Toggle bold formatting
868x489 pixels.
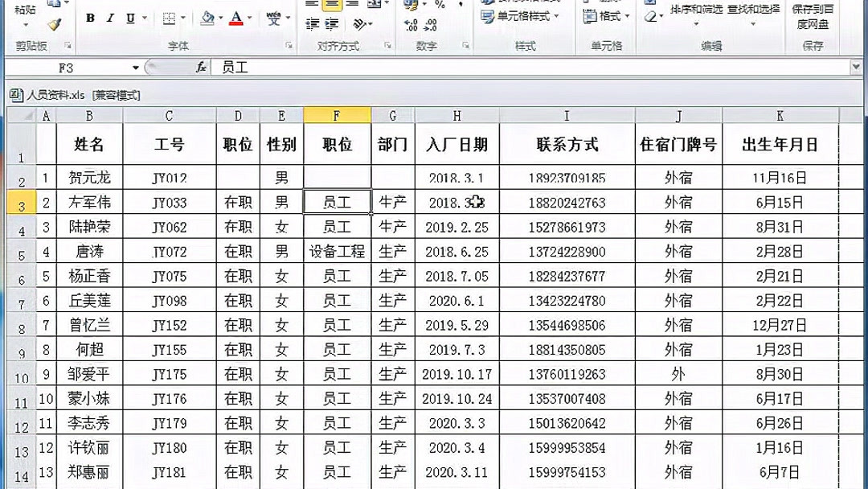pos(89,18)
